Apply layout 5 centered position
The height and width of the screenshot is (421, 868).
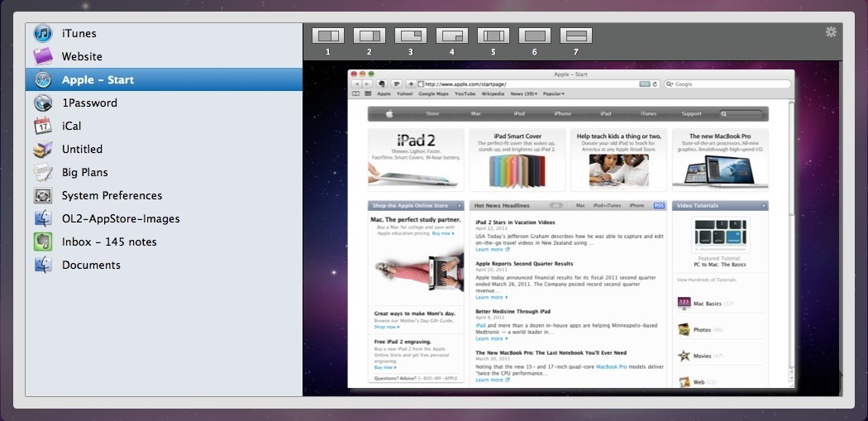(494, 36)
